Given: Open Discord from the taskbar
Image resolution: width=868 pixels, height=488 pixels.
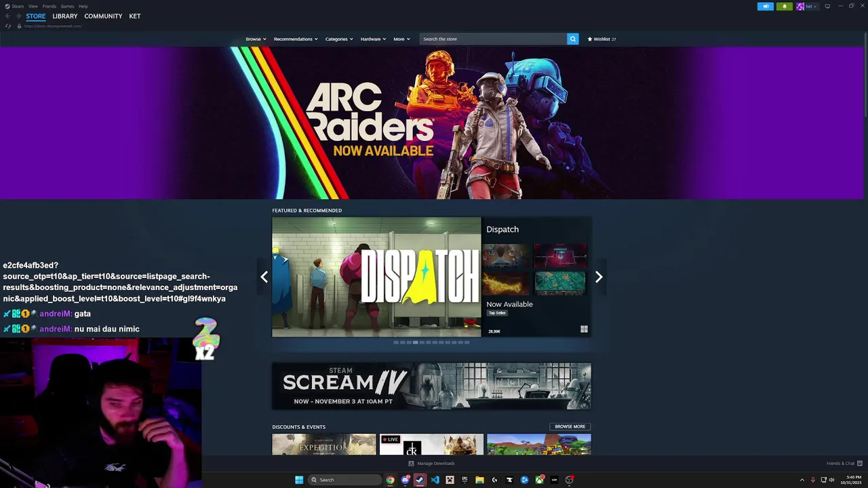Looking at the screenshot, I should 405,480.
